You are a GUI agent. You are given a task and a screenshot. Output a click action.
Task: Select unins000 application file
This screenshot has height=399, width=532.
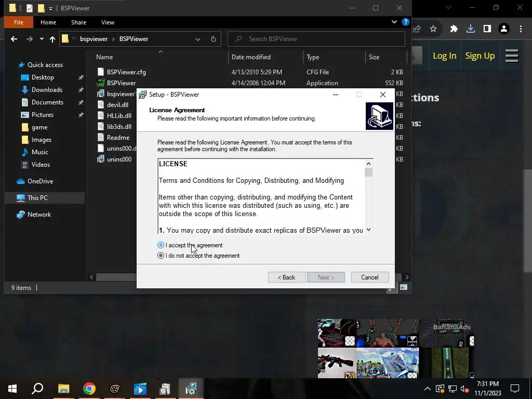[x=119, y=159]
